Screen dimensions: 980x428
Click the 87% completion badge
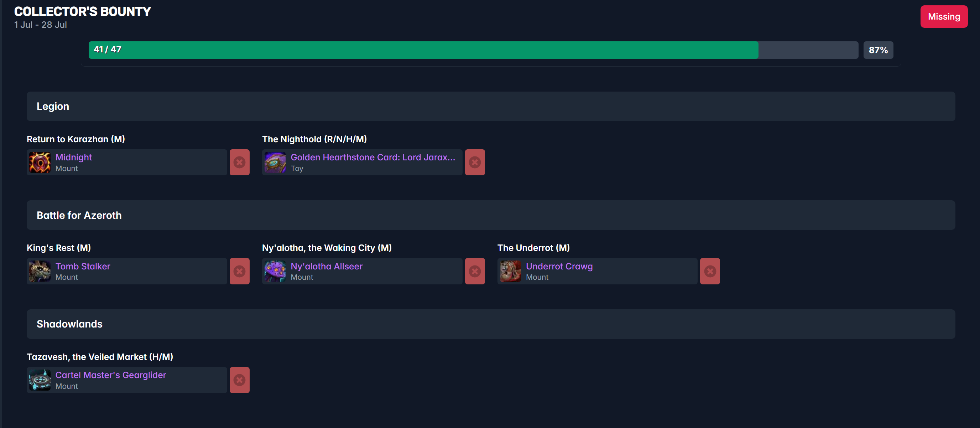[878, 50]
